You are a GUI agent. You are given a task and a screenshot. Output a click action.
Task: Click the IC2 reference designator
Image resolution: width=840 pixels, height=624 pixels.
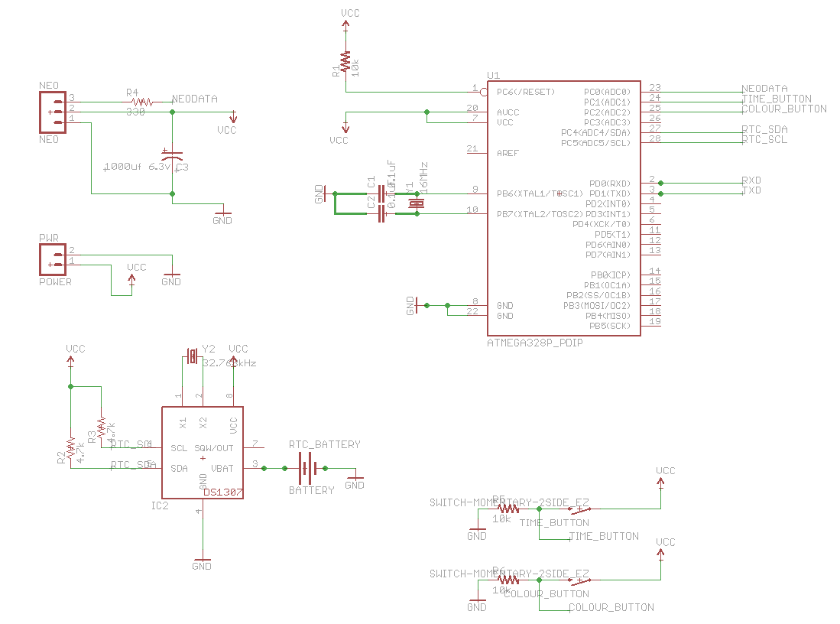tap(160, 505)
